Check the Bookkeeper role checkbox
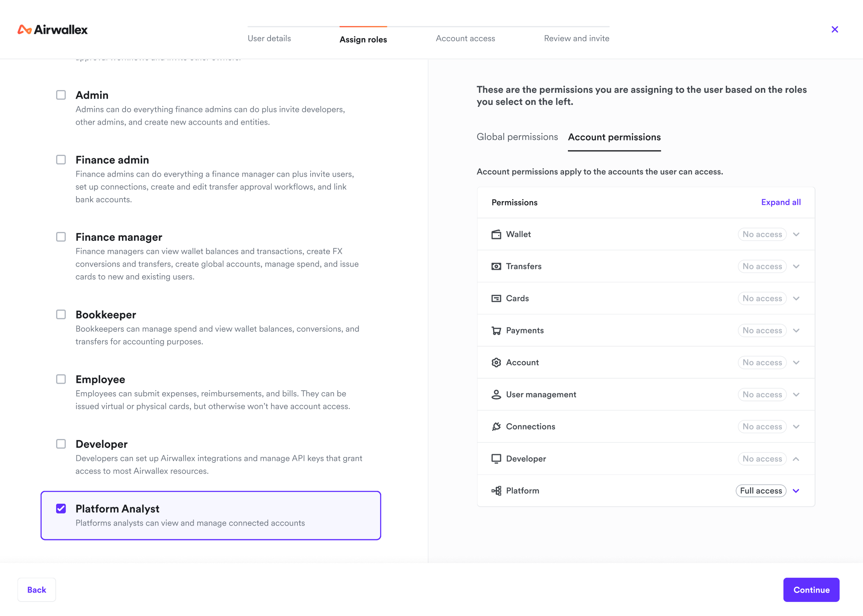Viewport: 863px width, 616px height. click(61, 315)
